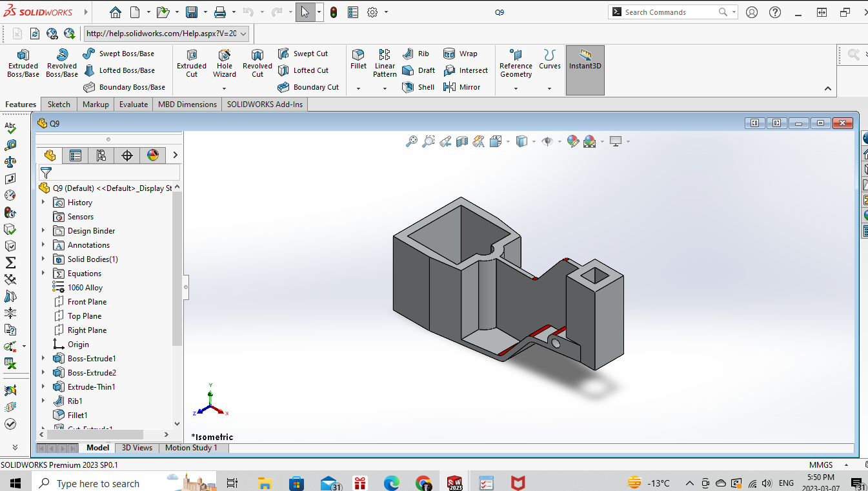Click the Draft feature tool
868x491 pixels.
tap(419, 70)
